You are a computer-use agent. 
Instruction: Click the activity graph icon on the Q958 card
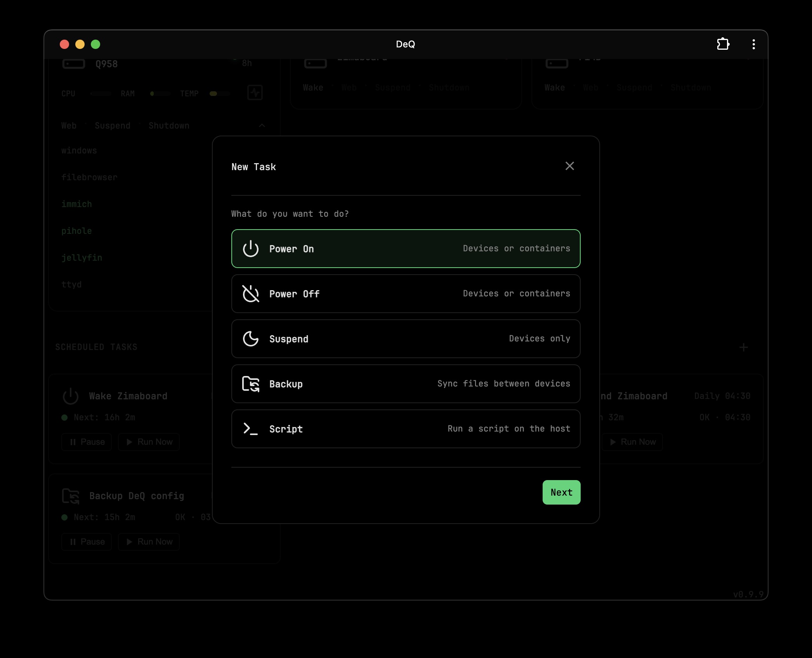tap(255, 92)
